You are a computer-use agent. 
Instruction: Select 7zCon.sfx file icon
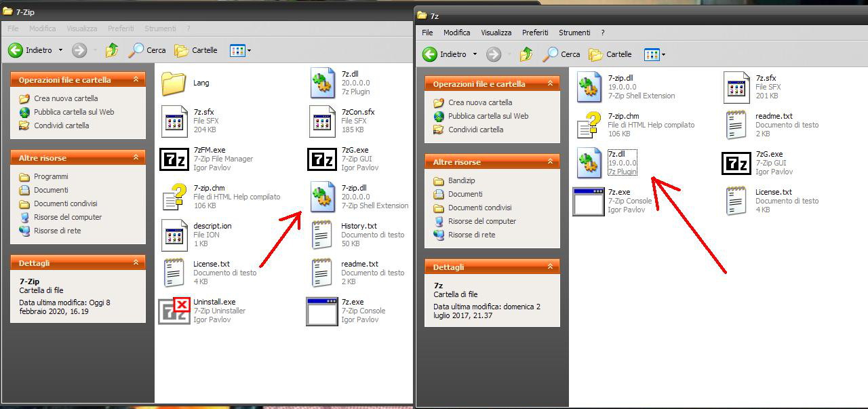322,121
